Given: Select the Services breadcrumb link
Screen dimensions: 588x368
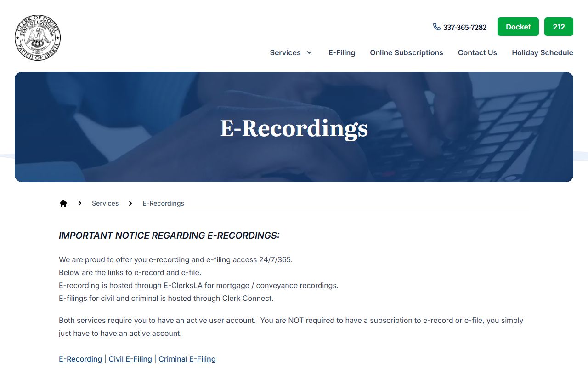Looking at the screenshot, I should click(x=105, y=203).
